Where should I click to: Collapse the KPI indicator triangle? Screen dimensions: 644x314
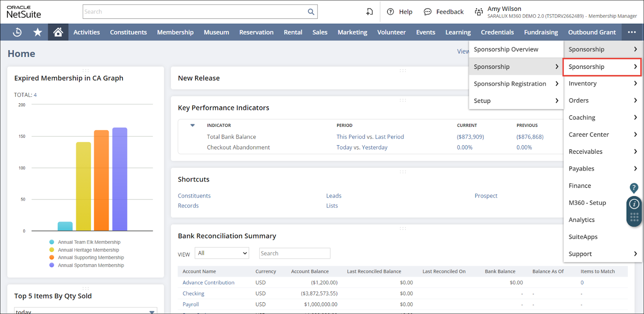pos(192,125)
